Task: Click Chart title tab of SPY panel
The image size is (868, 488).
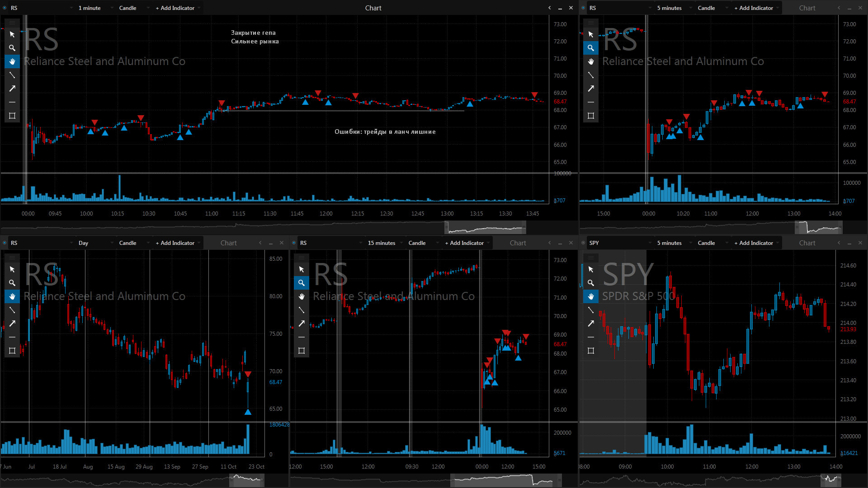Action: pyautogui.click(x=807, y=243)
